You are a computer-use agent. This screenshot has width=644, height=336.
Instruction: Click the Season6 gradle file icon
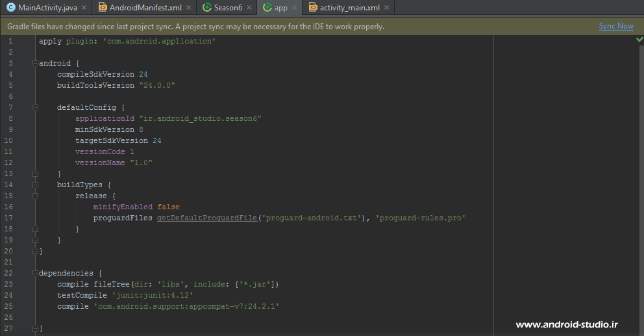pyautogui.click(x=207, y=8)
